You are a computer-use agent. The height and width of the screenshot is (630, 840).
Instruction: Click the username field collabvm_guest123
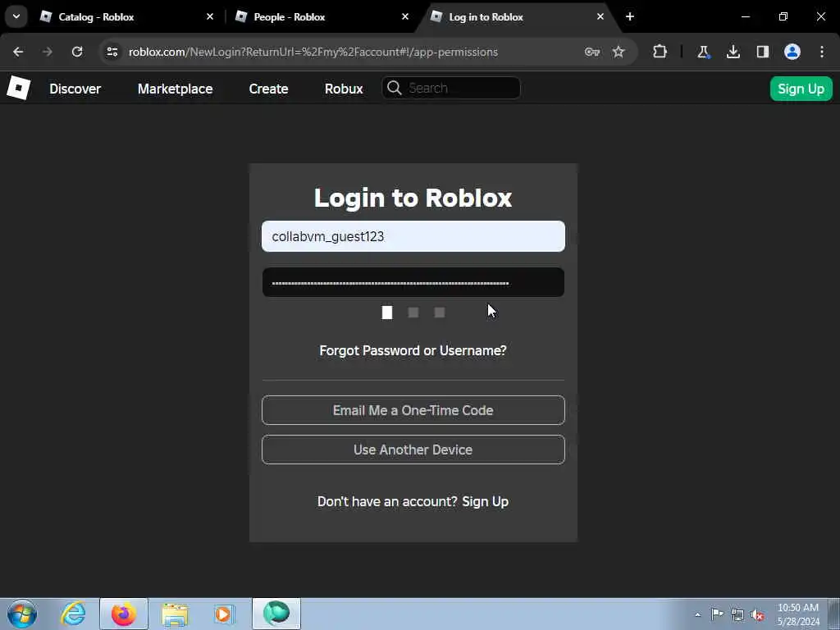(413, 236)
